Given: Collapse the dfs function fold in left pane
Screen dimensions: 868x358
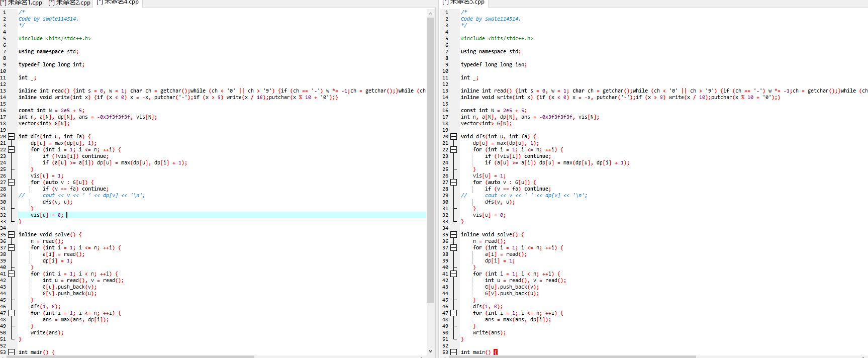Looking at the screenshot, I should point(11,136).
